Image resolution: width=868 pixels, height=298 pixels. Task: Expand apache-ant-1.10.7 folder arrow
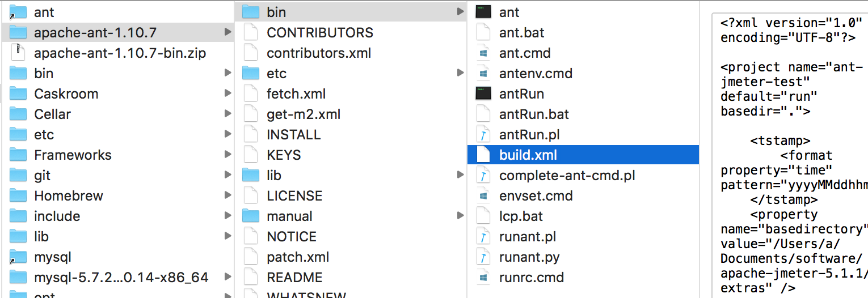227,32
